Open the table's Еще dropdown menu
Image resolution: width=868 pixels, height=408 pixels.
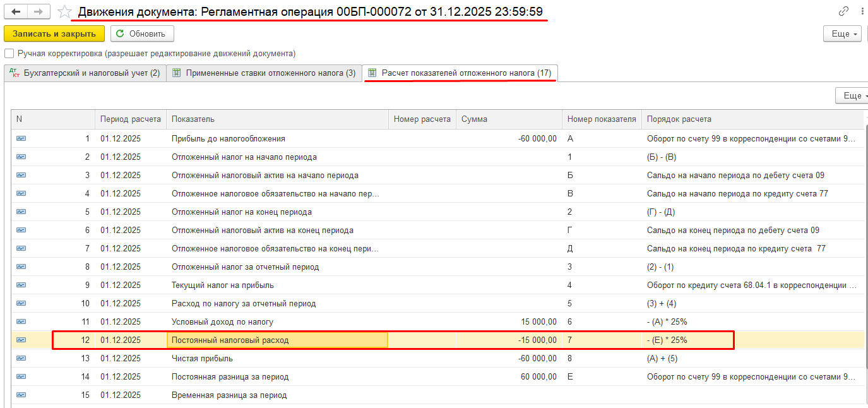[x=852, y=95]
